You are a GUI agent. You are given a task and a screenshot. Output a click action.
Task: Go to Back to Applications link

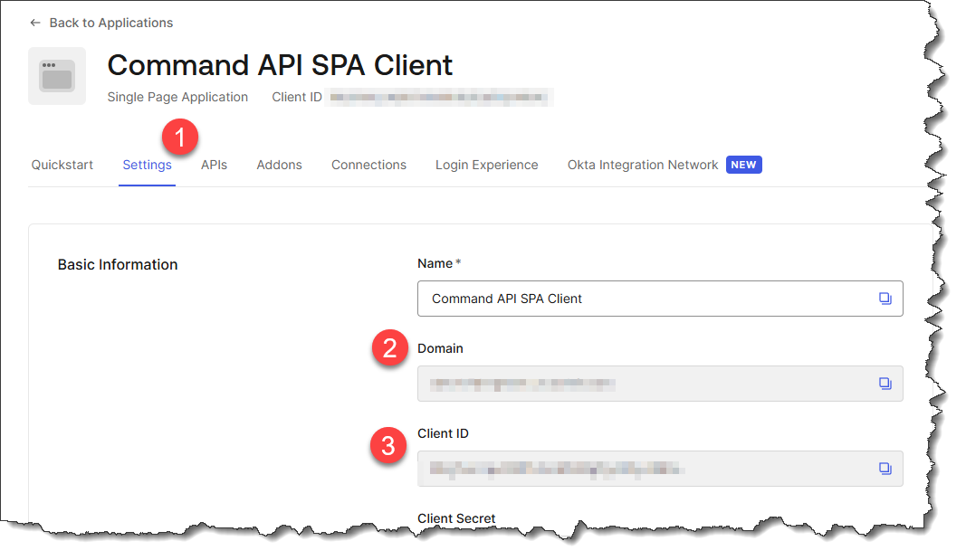tap(110, 23)
